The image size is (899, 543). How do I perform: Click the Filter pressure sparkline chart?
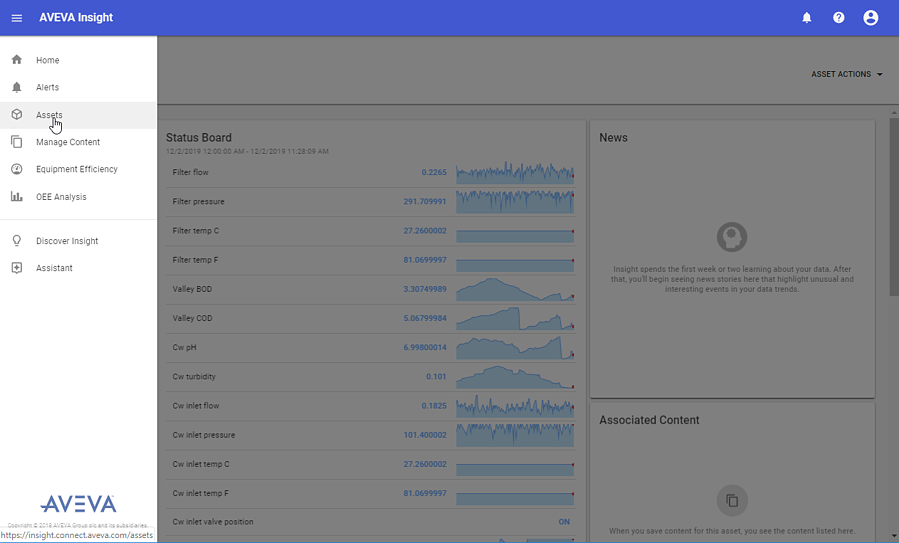tap(514, 202)
